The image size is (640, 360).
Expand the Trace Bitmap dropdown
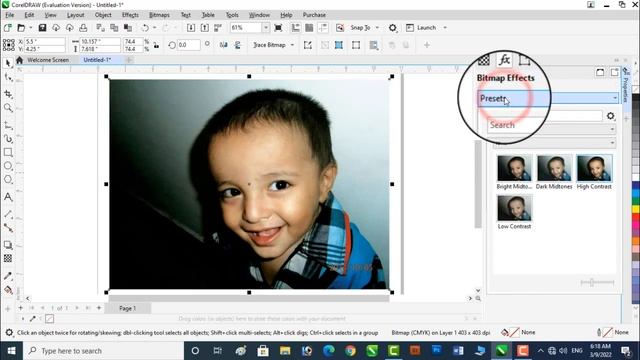pos(292,45)
